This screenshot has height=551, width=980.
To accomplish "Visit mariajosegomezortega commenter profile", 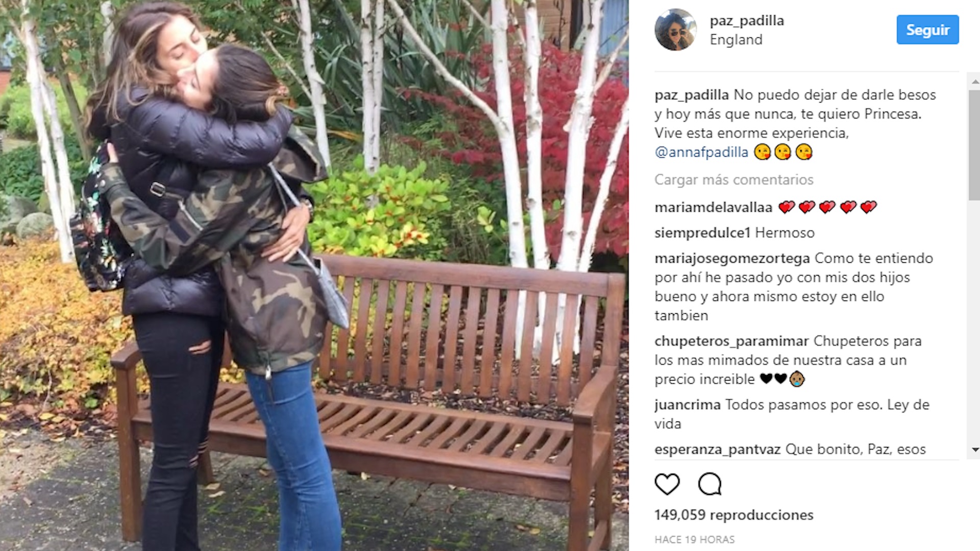I will pyautogui.click(x=732, y=258).
